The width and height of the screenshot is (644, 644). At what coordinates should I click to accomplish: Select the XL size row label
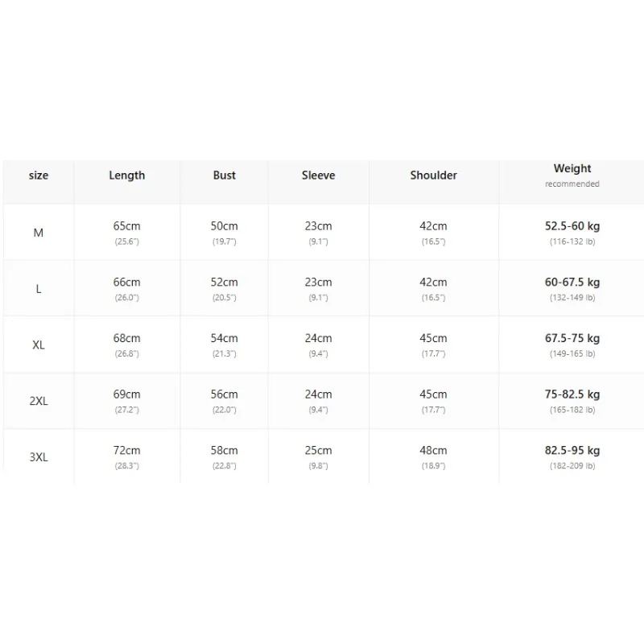[39, 345]
